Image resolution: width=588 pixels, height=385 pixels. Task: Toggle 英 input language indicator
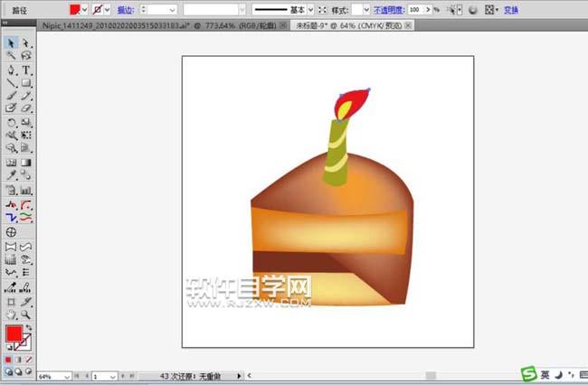point(545,374)
